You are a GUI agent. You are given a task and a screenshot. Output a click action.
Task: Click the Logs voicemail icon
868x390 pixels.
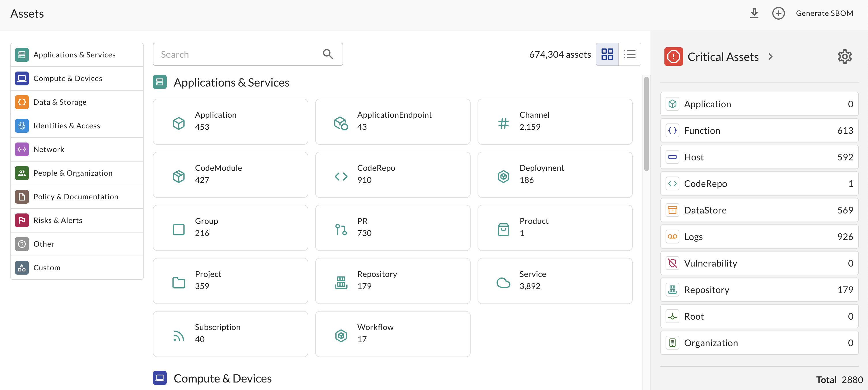click(672, 237)
